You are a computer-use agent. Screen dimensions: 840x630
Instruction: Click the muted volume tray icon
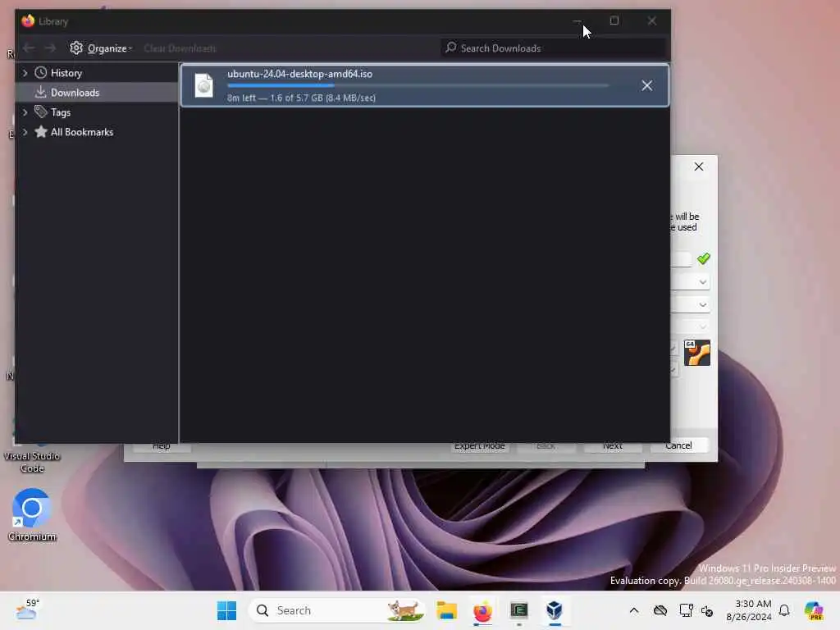tap(707, 610)
